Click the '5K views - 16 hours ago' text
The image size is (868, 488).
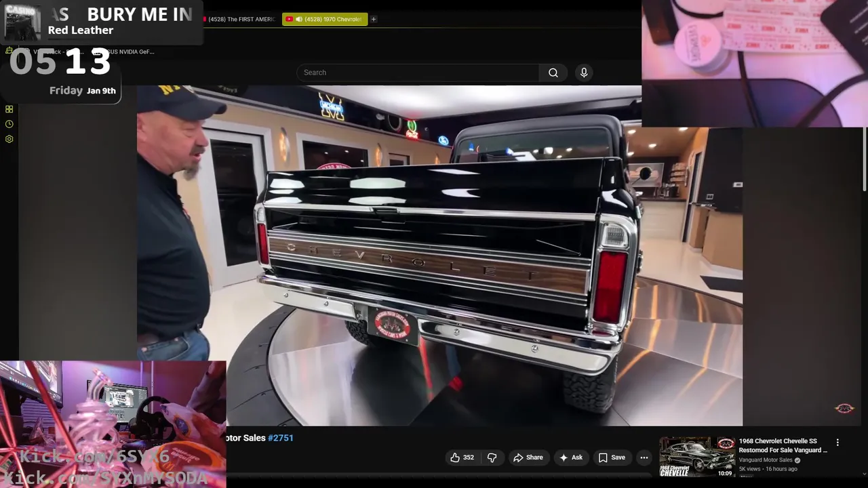(768, 469)
